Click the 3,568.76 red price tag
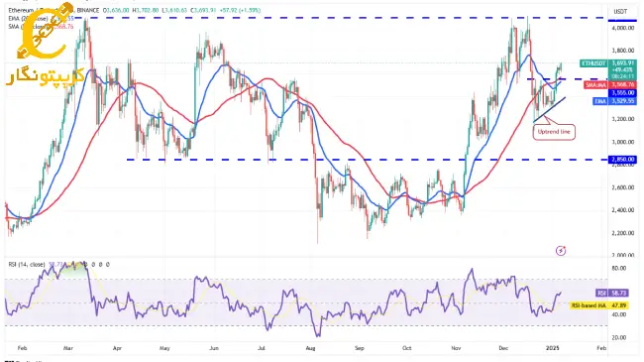 coord(623,85)
